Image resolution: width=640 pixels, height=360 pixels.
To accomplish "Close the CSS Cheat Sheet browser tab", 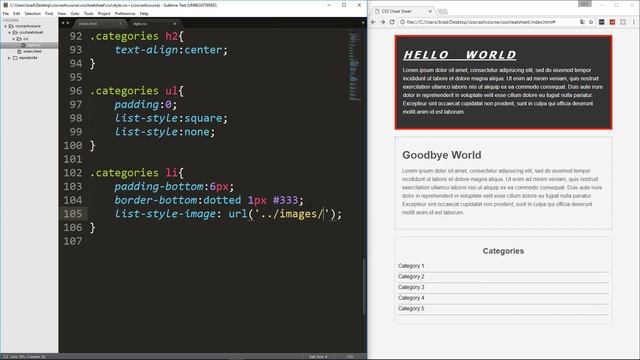I will coord(430,11).
